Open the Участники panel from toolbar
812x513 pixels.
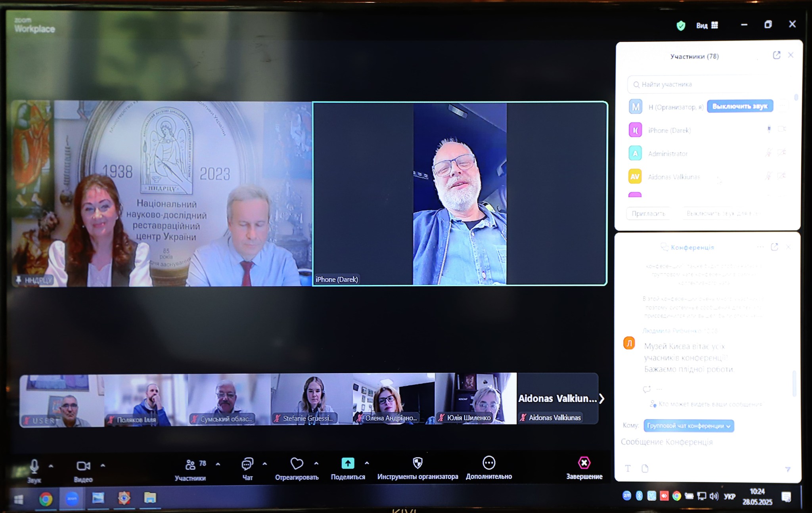click(191, 470)
